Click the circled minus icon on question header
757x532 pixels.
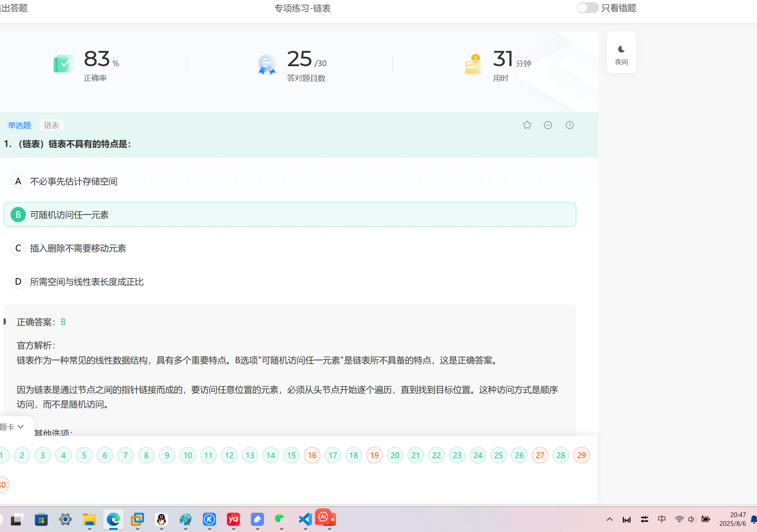(548, 125)
